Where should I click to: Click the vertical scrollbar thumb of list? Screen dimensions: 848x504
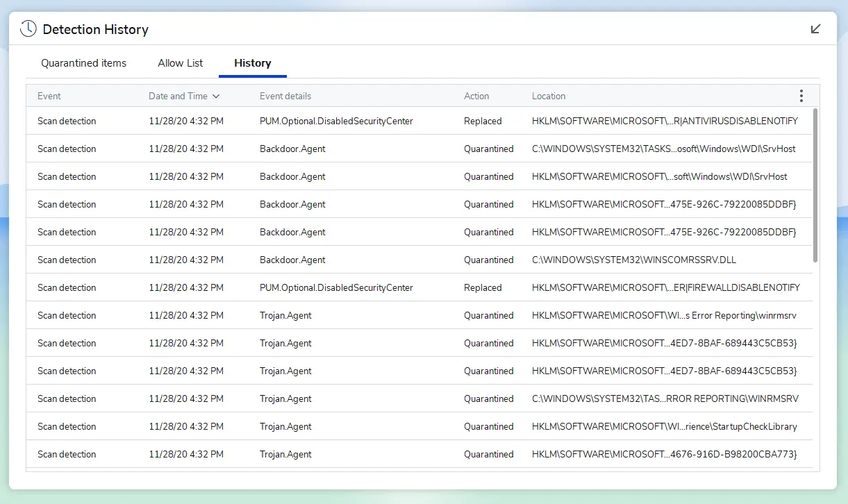click(x=815, y=185)
